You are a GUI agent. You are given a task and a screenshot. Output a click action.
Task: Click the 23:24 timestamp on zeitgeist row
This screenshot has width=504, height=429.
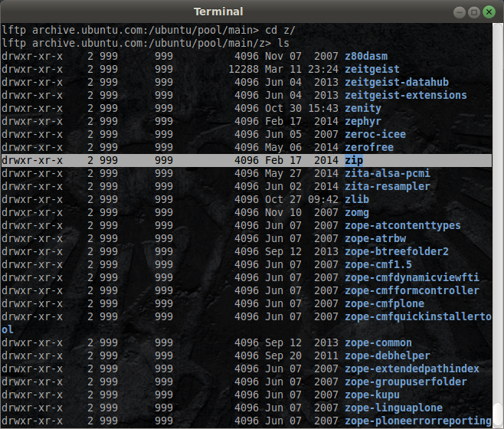point(323,69)
